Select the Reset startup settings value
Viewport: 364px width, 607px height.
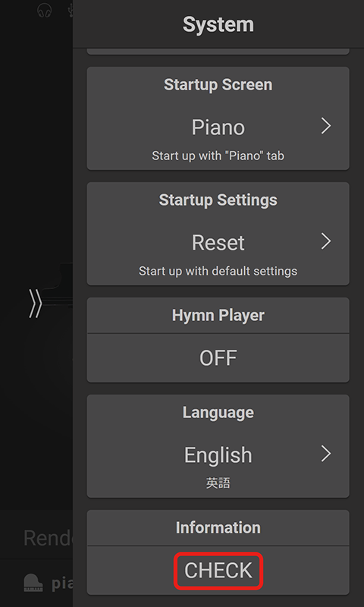point(218,243)
